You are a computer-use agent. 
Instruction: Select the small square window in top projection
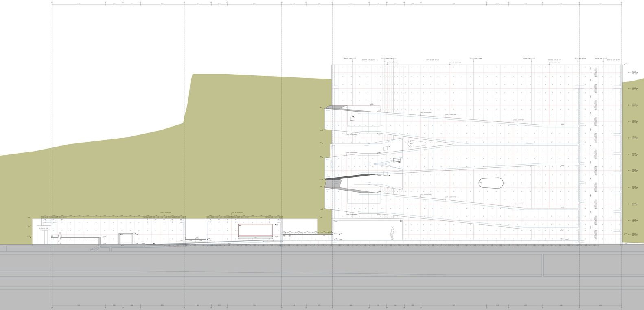pos(352,118)
